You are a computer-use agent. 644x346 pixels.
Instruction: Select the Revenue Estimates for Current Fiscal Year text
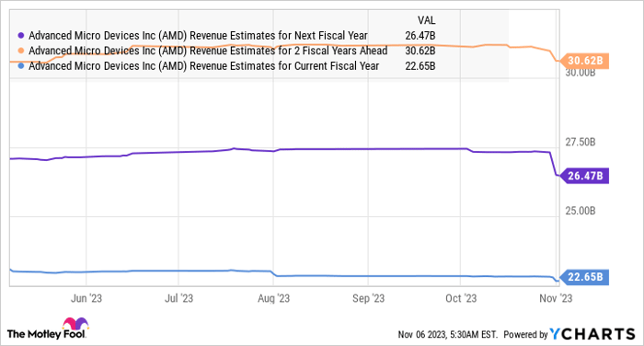click(203, 66)
